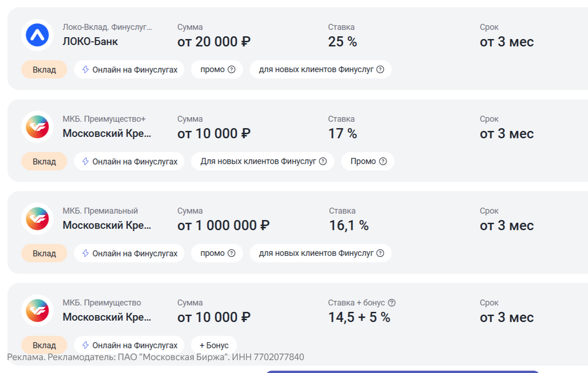Click question mark next to LOKO-Bank промо tag
This screenshot has width=588, height=373.
[232, 70]
